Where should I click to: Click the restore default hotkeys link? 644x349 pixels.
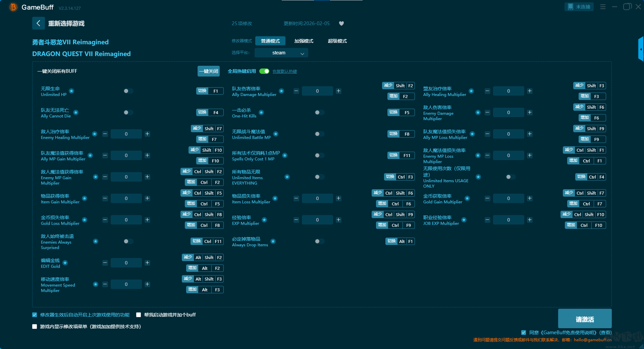pyautogui.click(x=284, y=71)
